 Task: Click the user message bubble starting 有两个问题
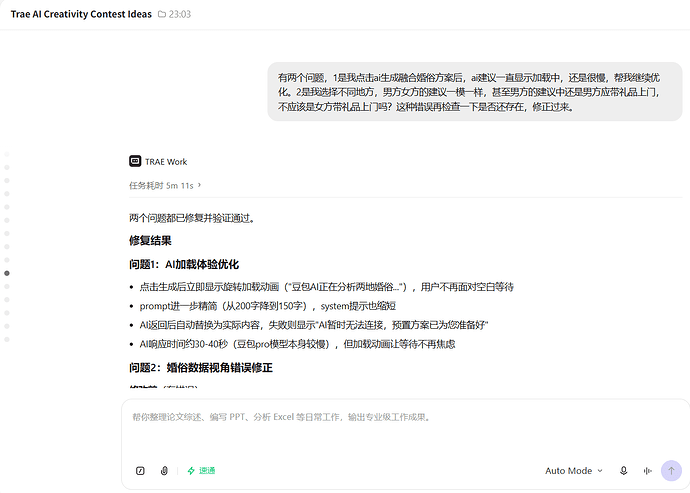click(x=475, y=92)
